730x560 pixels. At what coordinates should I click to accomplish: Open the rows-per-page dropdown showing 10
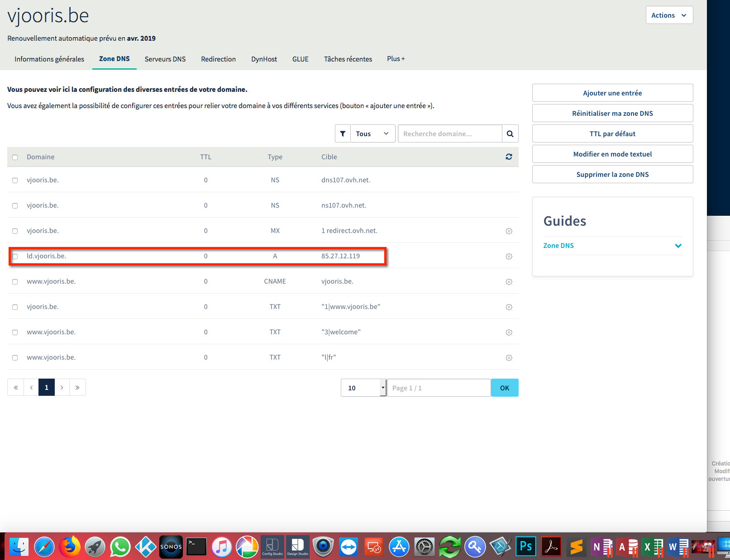[363, 388]
